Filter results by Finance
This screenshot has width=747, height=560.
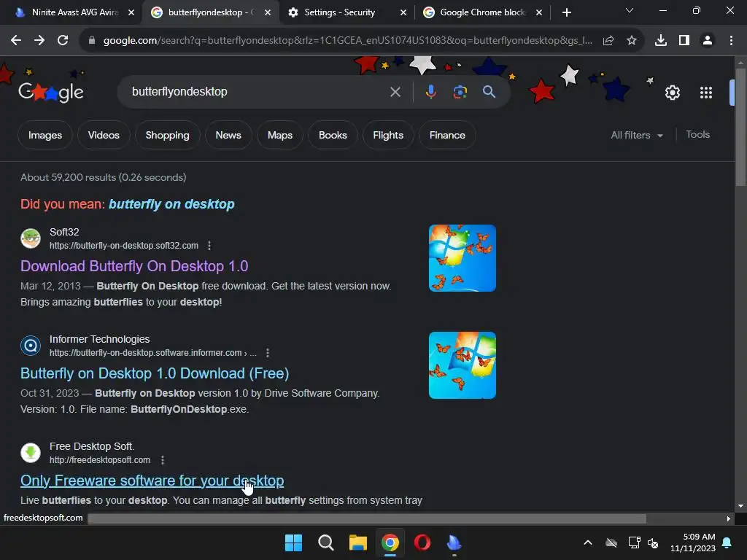click(447, 135)
